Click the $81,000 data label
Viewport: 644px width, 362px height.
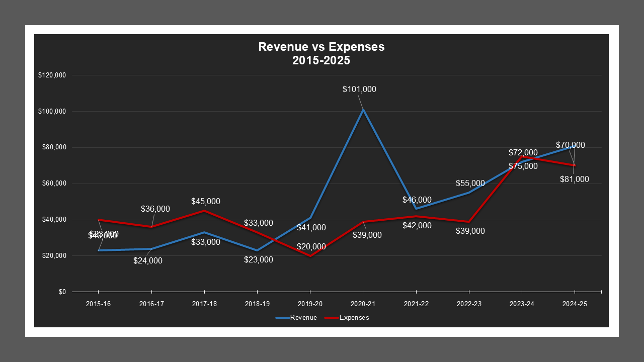(574, 179)
